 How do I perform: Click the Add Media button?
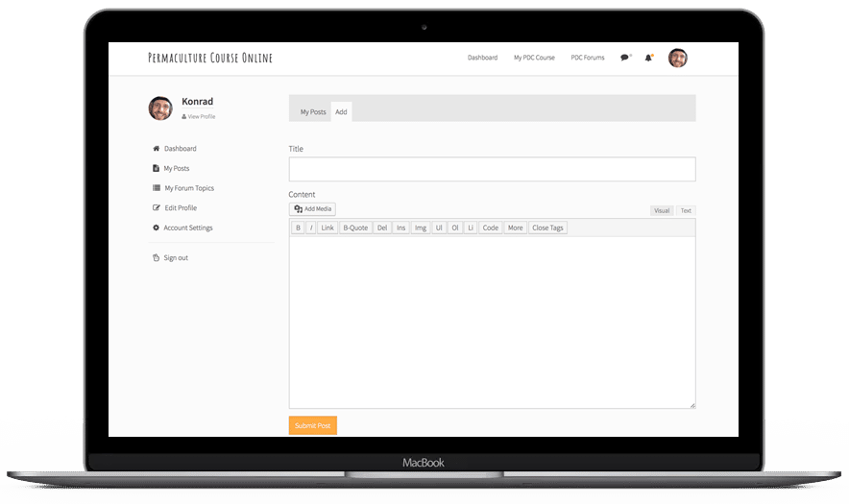pyautogui.click(x=312, y=209)
